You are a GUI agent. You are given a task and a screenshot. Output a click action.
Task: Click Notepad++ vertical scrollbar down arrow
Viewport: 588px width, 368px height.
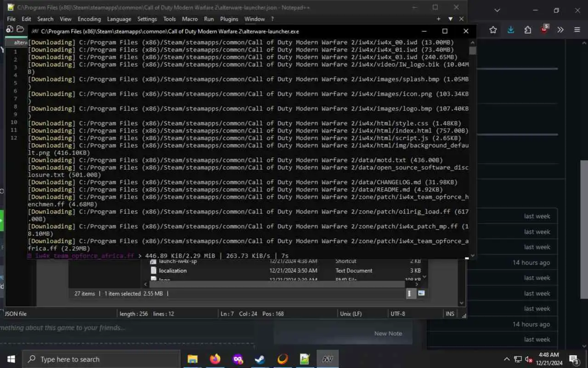point(462,303)
